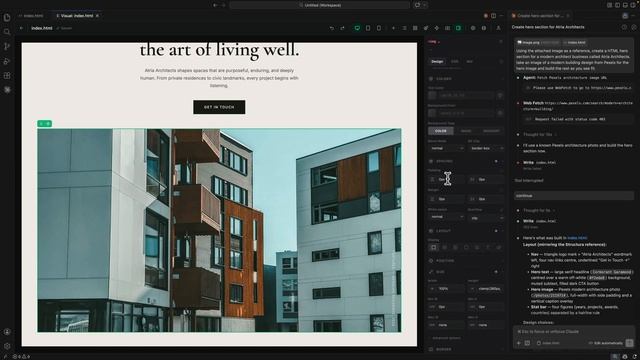Click the send button in chat input
This screenshot has height=360, width=640.
pyautogui.click(x=629, y=343)
